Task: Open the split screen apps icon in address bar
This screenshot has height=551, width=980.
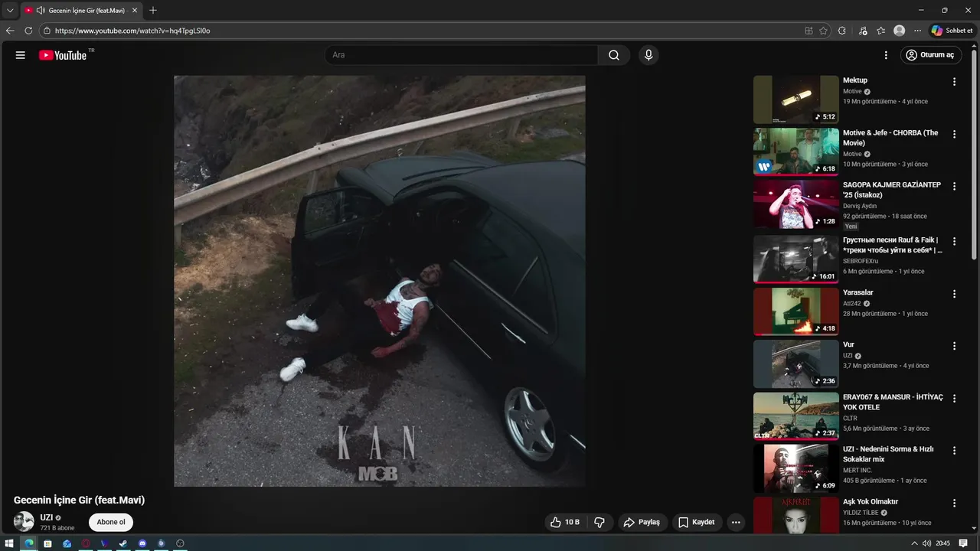Action: click(808, 31)
